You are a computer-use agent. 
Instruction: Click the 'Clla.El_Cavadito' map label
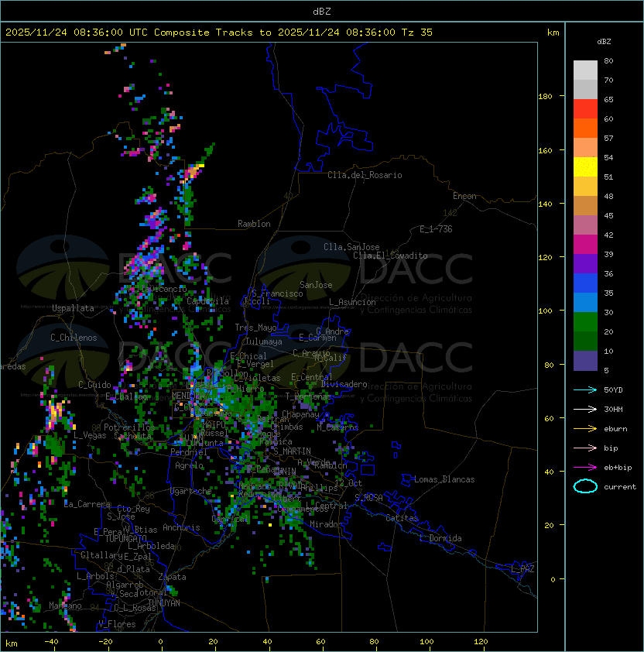click(390, 256)
